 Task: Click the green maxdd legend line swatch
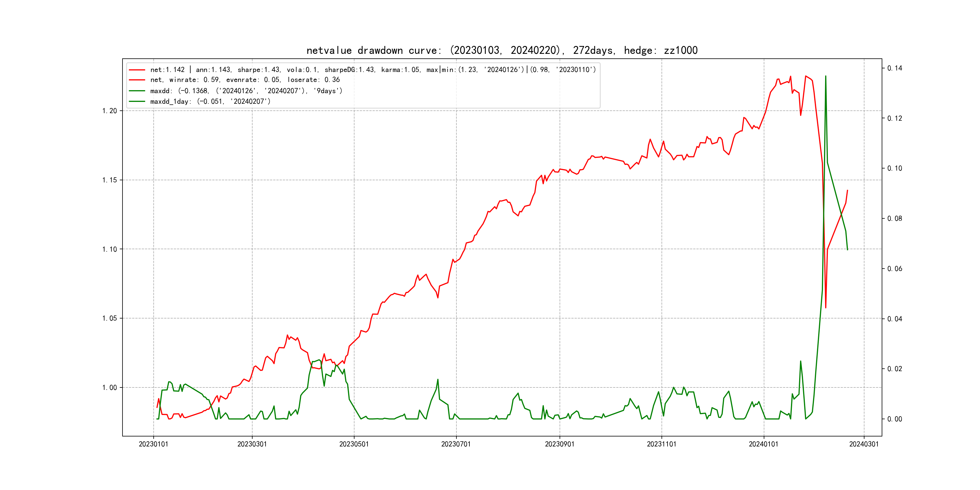[x=137, y=91]
